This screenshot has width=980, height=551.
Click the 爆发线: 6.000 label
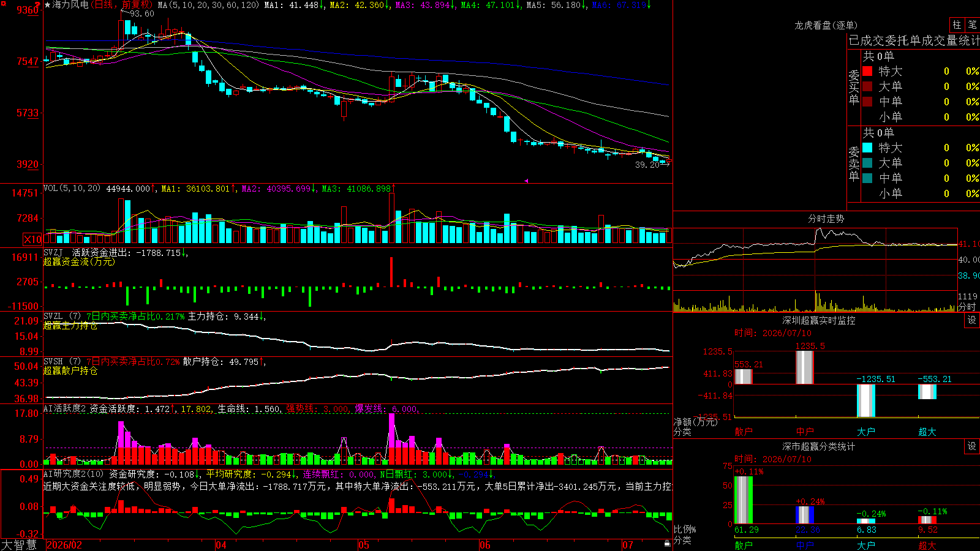pyautogui.click(x=387, y=408)
